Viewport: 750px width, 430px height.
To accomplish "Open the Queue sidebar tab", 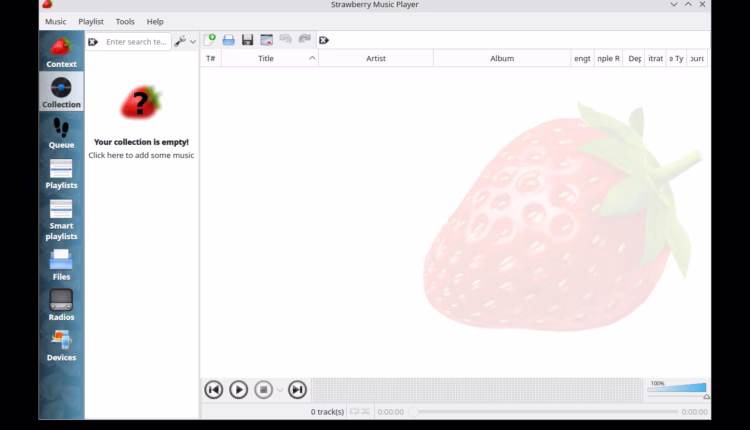I will 61,132.
